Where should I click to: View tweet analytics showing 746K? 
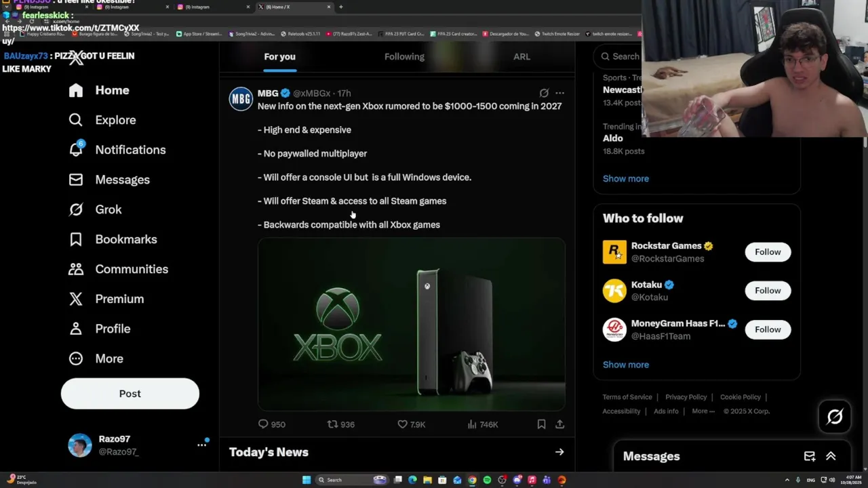coord(483,424)
